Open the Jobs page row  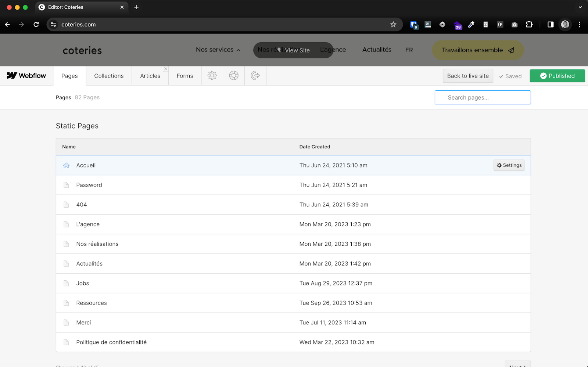293,283
